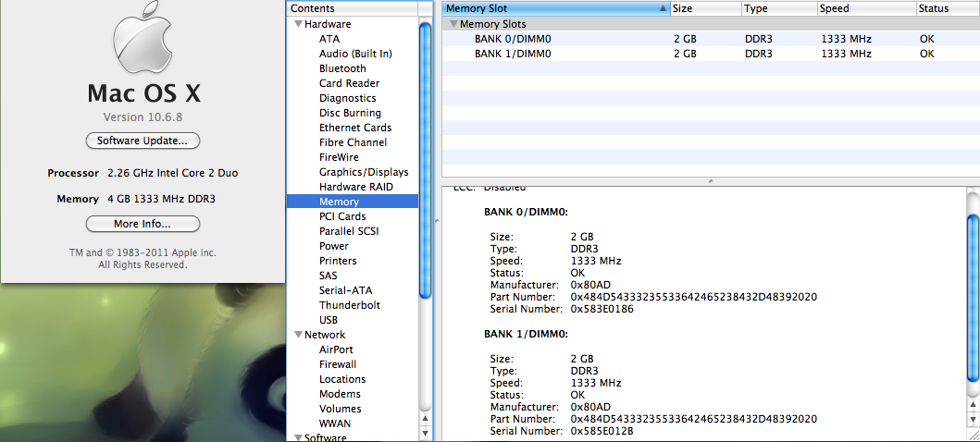
Task: Select Ethernet Cards entry
Action: pos(355,128)
